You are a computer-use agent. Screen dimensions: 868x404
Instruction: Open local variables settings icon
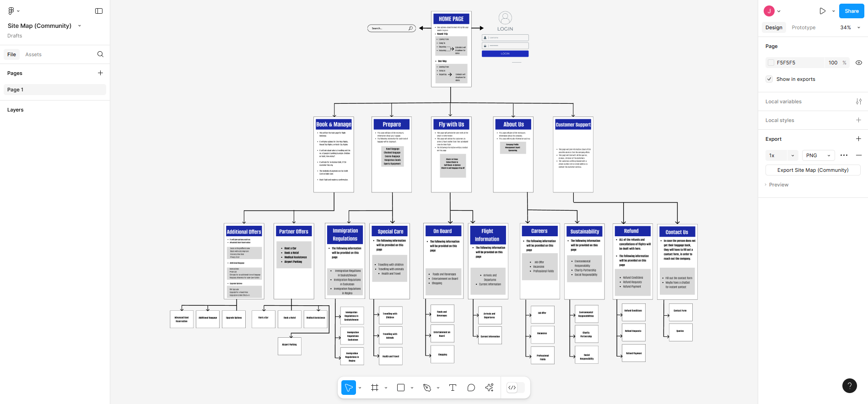(859, 101)
